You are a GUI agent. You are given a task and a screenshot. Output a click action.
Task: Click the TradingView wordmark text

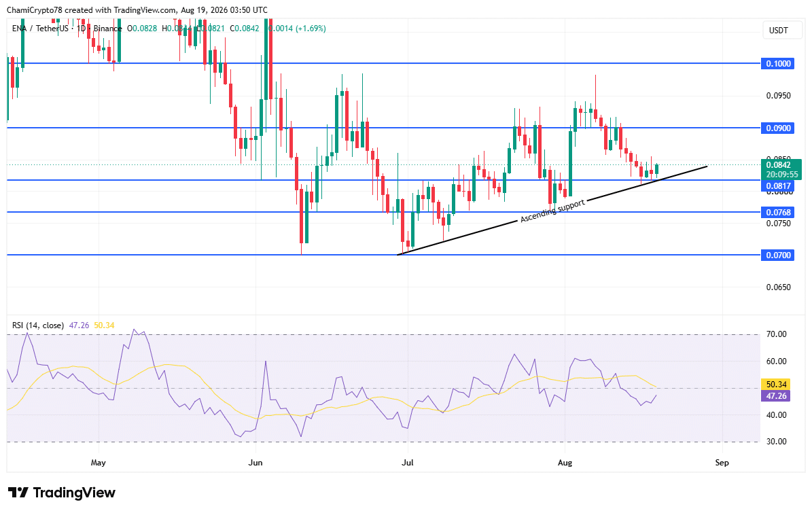pos(74,493)
